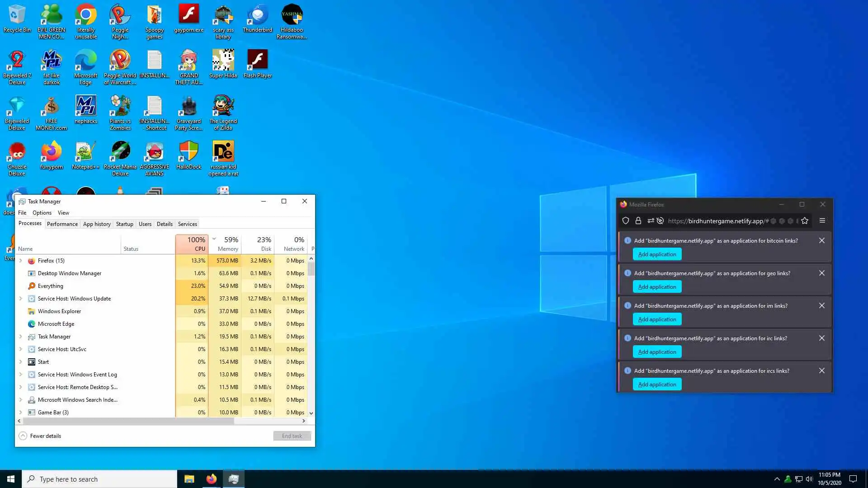868x488 pixels.
Task: Dismiss the irc links notification
Action: click(821, 338)
